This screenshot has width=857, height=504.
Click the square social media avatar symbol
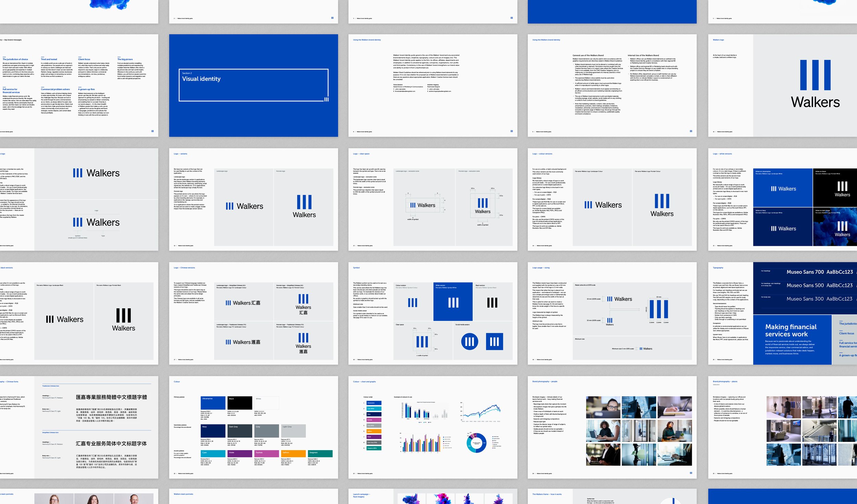click(494, 341)
